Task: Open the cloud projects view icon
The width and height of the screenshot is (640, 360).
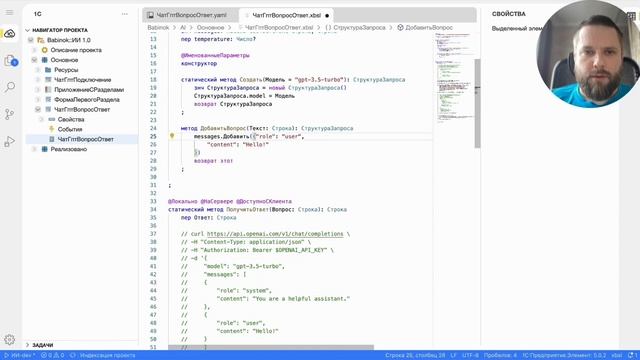Action: click(x=9, y=34)
